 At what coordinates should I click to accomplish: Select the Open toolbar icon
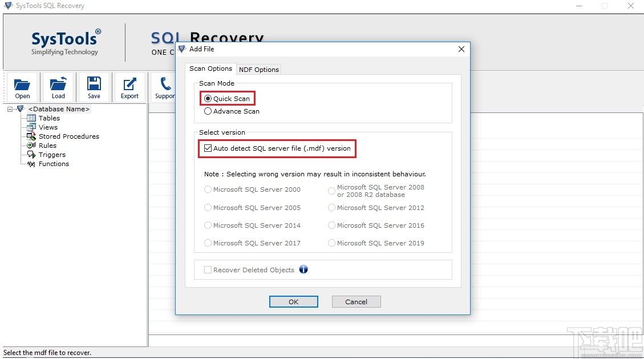(22, 87)
